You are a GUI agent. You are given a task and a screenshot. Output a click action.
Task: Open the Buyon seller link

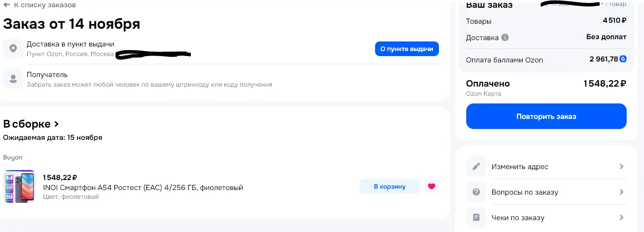13,157
